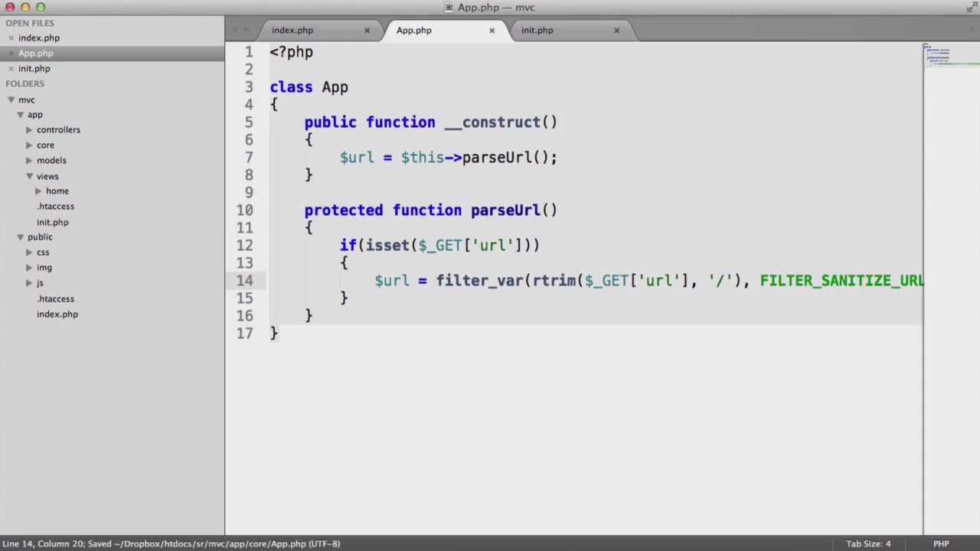Go to next tab arrow
The height and width of the screenshot is (551, 980).
(x=246, y=30)
